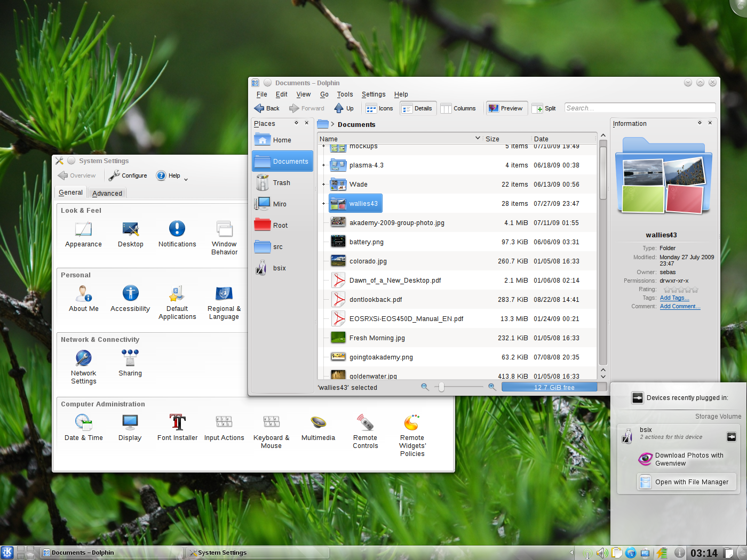The image size is (747, 560).
Task: Open the Tools menu in Dolphin
Action: point(345,94)
